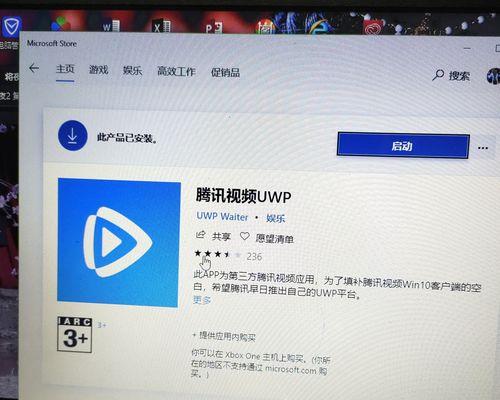
Task: Open the Adobe Creative Cloud desktop icon
Action: coord(374,28)
